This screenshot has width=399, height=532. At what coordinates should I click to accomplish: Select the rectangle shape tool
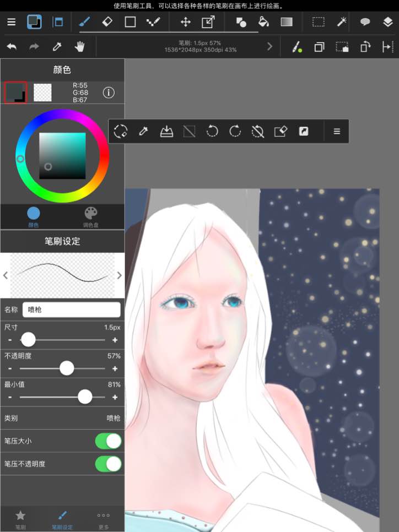[131, 22]
